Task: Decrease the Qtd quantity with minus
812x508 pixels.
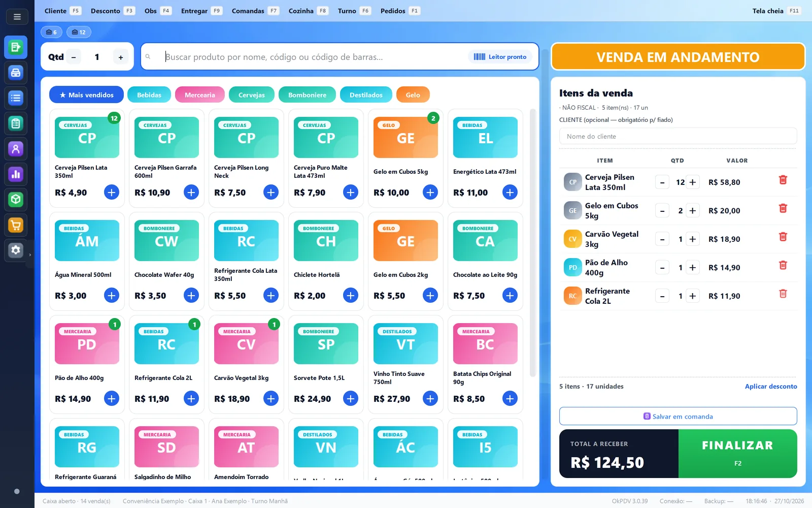Action: coord(74,57)
